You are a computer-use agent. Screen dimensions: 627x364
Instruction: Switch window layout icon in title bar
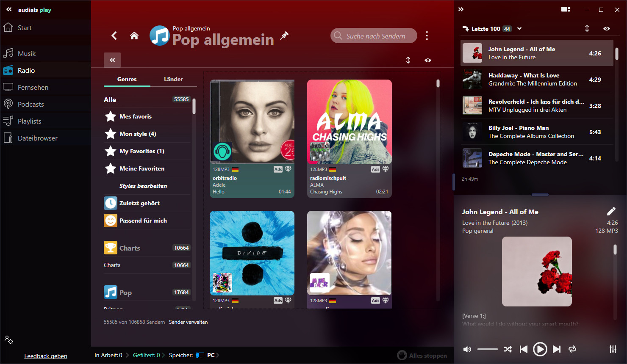[566, 9]
